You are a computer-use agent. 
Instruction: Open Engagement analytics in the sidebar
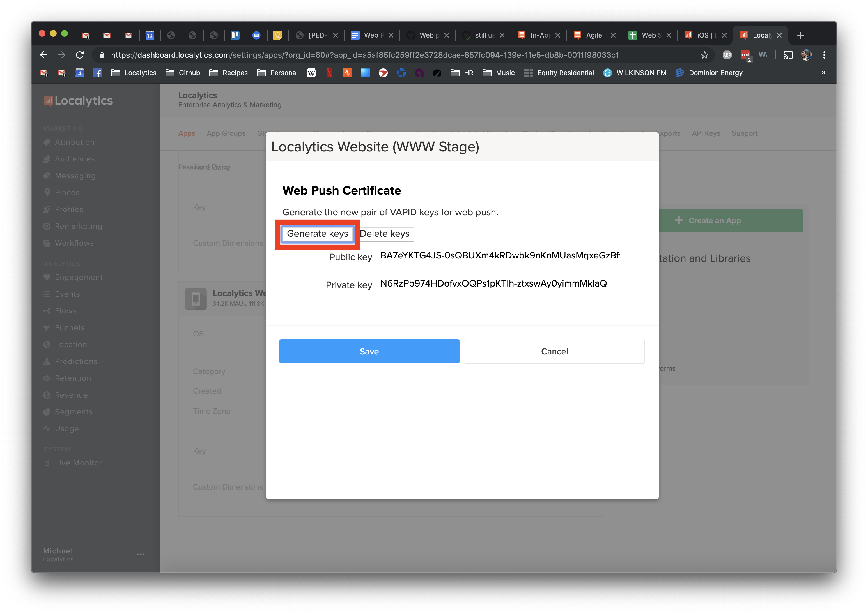point(73,277)
